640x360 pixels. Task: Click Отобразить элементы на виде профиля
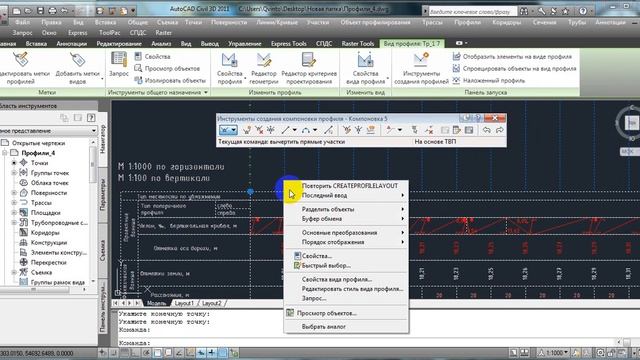512,57
